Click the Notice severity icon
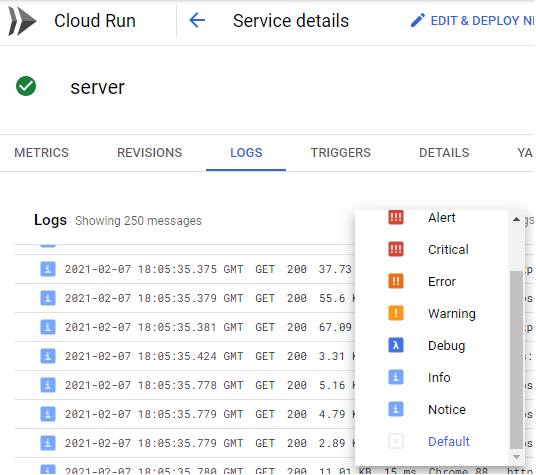The width and height of the screenshot is (536, 475). (x=396, y=409)
